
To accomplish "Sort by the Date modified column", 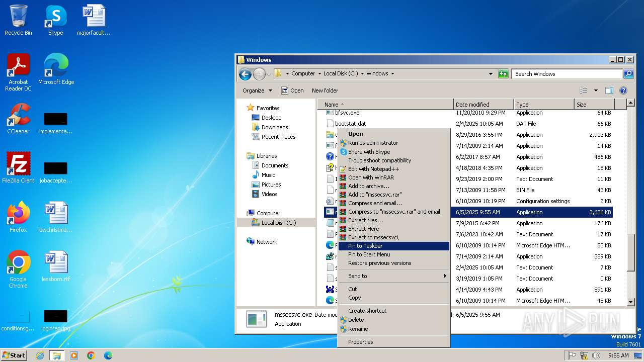I will tap(484, 105).
